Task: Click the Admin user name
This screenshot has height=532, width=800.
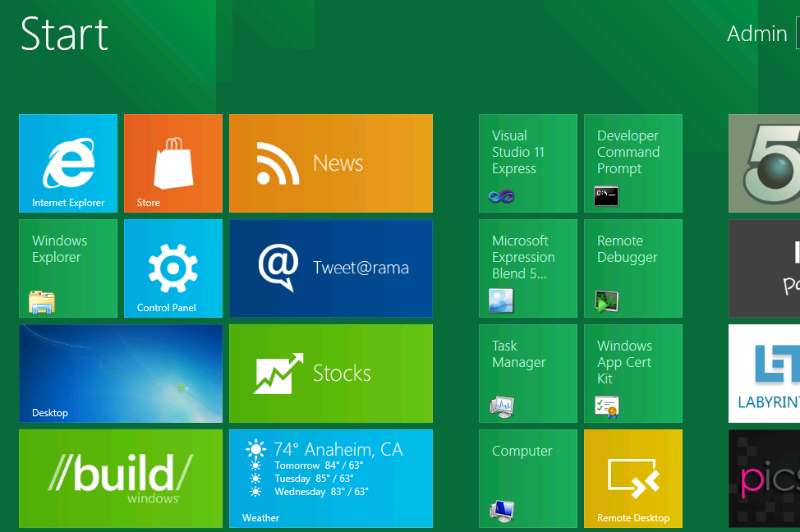Action: 757,34
